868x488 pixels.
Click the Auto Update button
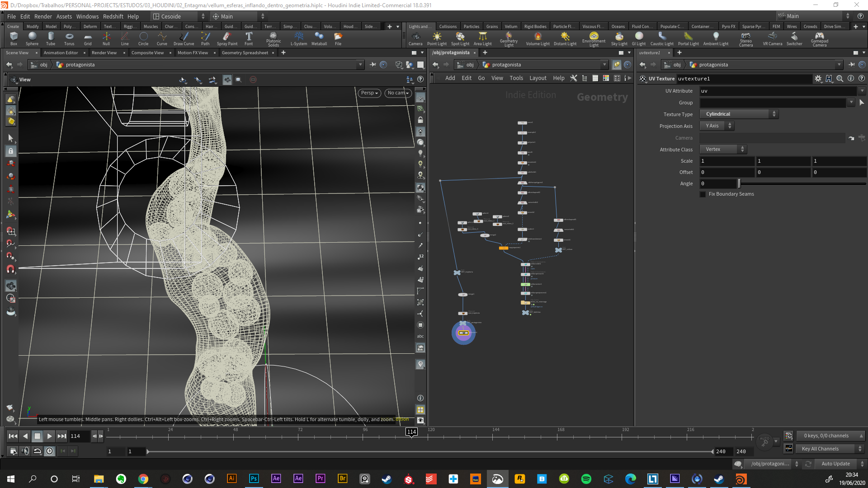[835, 464]
